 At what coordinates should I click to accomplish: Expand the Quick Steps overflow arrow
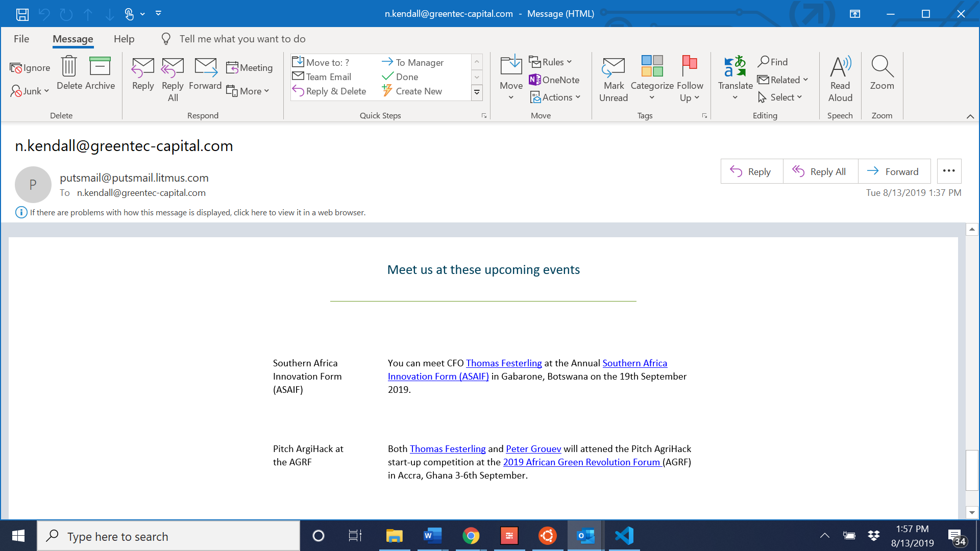coord(476,92)
